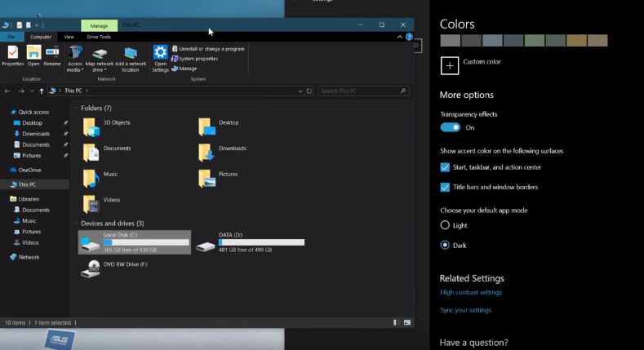Image resolution: width=644 pixels, height=350 pixels.
Task: Select the Desktop folder in Folders
Action: [x=219, y=126]
